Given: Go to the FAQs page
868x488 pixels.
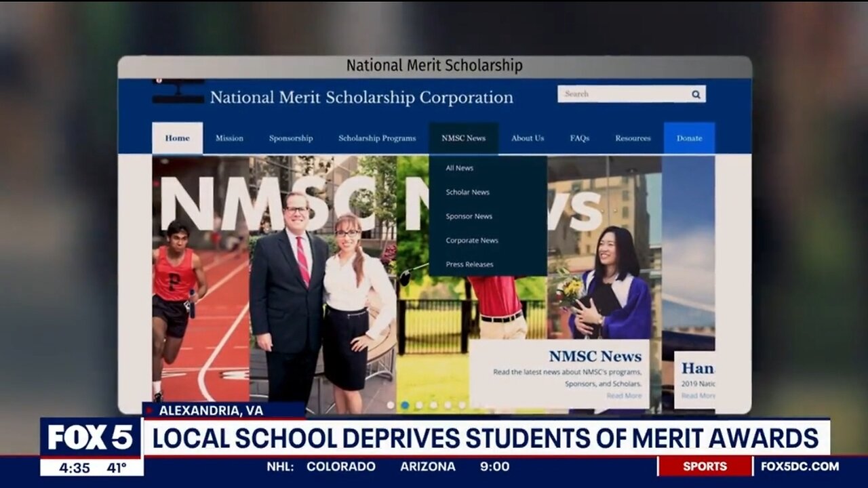Looking at the screenshot, I should 580,138.
